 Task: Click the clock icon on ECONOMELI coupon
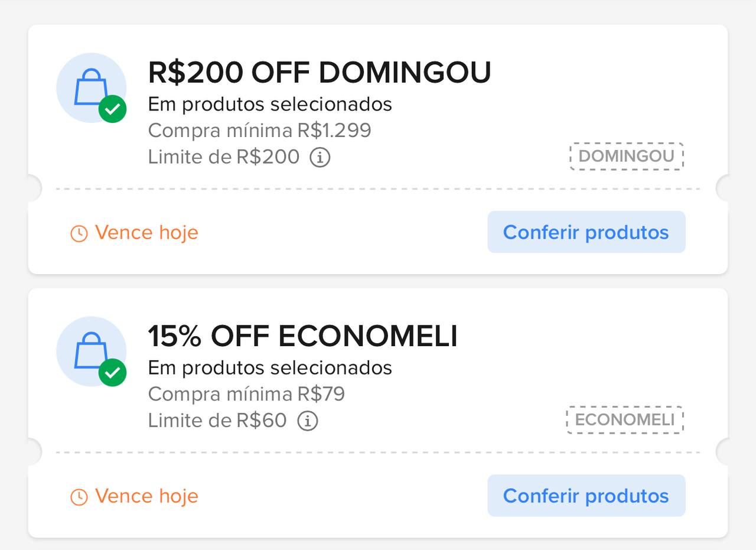pos(79,497)
